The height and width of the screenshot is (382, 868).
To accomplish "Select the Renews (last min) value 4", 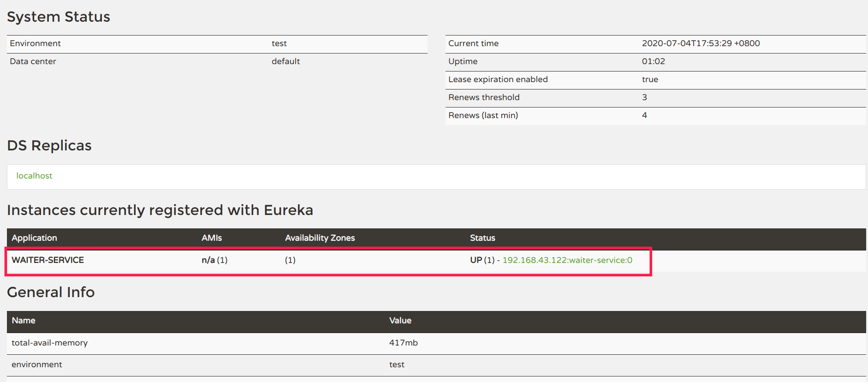I will pyautogui.click(x=644, y=115).
